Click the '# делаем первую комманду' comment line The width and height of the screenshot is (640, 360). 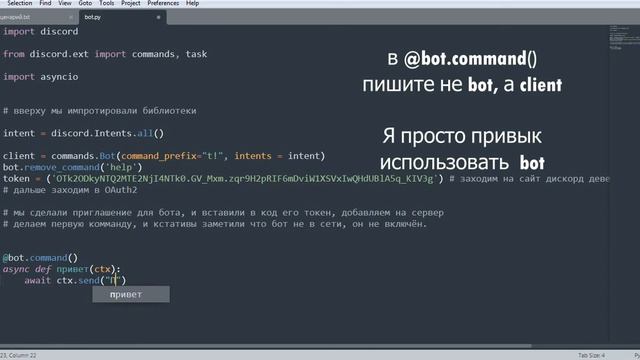coord(215,224)
